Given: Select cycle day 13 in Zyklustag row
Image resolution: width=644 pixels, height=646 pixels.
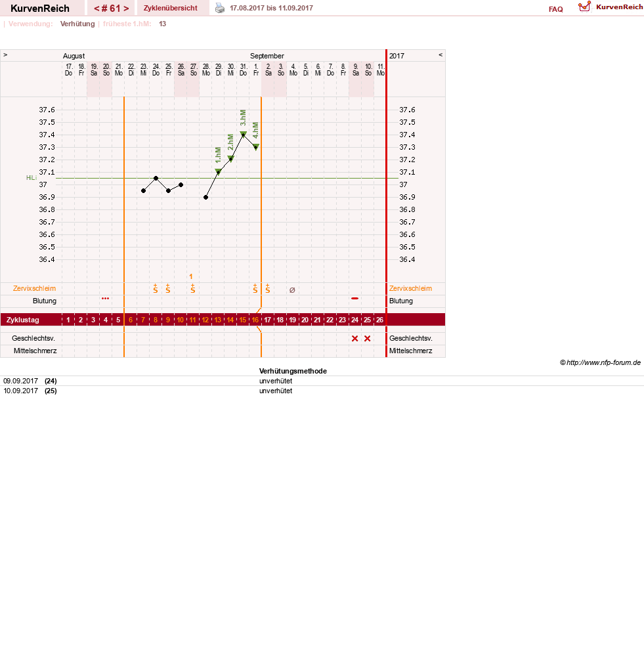Looking at the screenshot, I should 217,320.
